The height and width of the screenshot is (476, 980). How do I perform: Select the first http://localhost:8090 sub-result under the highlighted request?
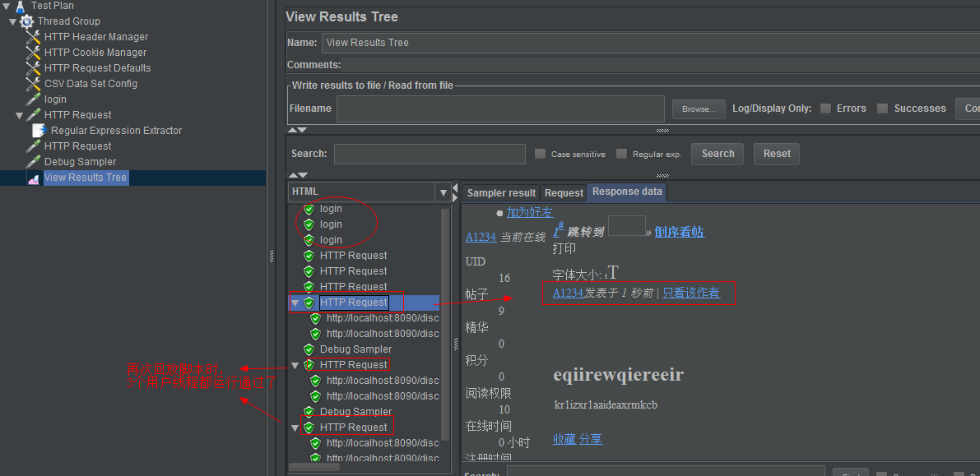[383, 318]
